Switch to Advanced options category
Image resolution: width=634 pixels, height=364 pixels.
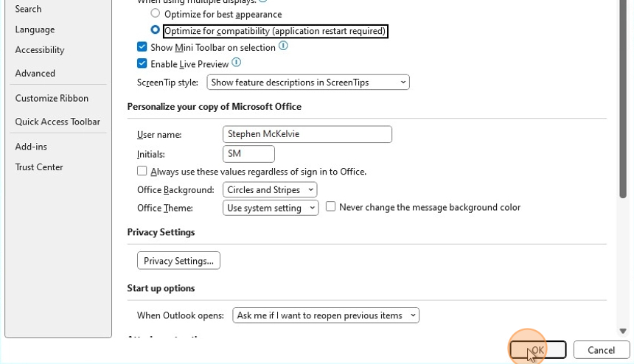pyautogui.click(x=35, y=74)
